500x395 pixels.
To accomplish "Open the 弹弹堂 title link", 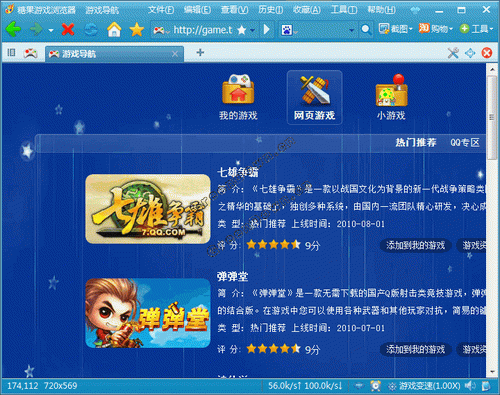I will 233,276.
